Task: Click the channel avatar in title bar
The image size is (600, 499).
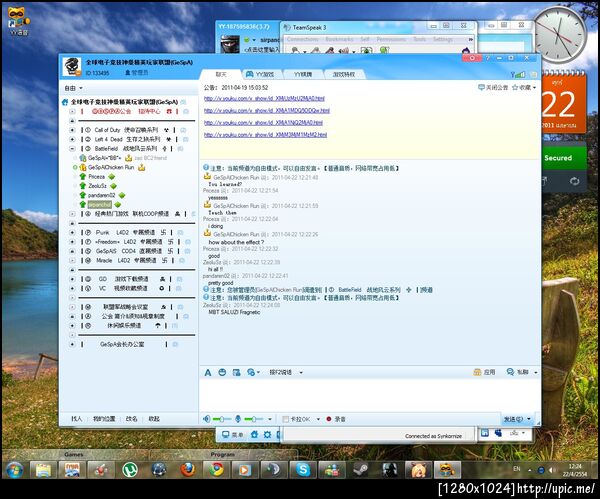Action: [72, 67]
